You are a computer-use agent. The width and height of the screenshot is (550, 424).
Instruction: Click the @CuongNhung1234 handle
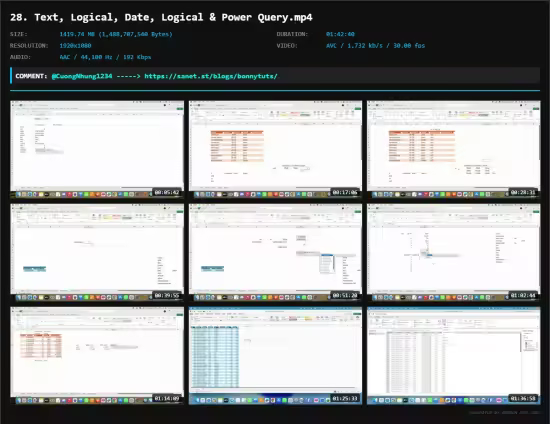coord(82,76)
